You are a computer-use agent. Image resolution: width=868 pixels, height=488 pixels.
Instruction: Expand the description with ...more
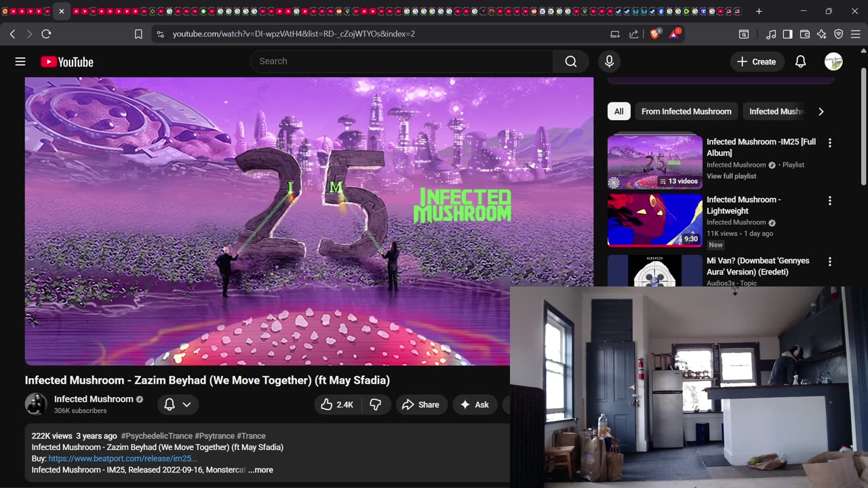tap(260, 470)
